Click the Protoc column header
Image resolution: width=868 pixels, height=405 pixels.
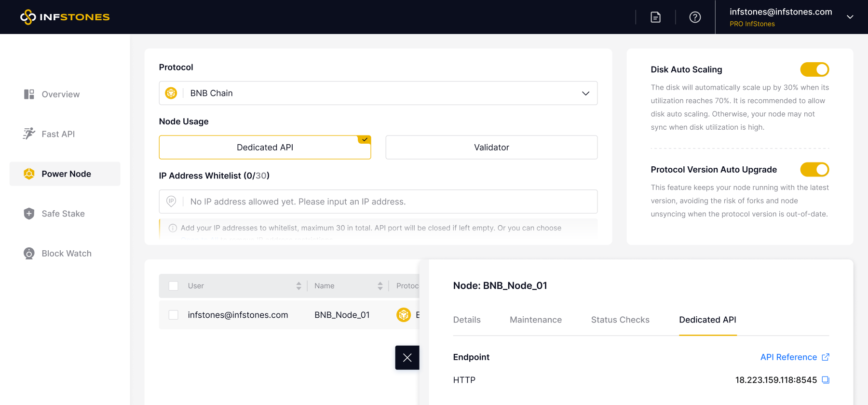tap(407, 286)
